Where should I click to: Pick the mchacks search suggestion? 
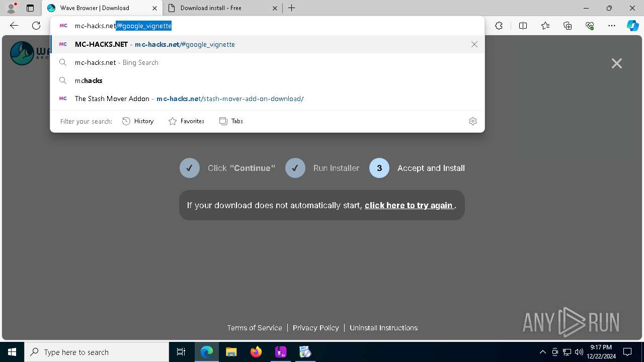(x=267, y=80)
